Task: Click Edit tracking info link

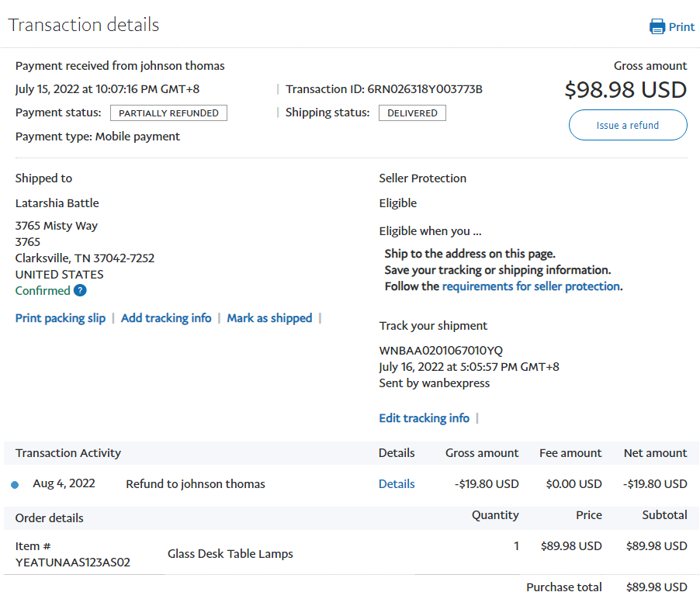Action: point(424,418)
